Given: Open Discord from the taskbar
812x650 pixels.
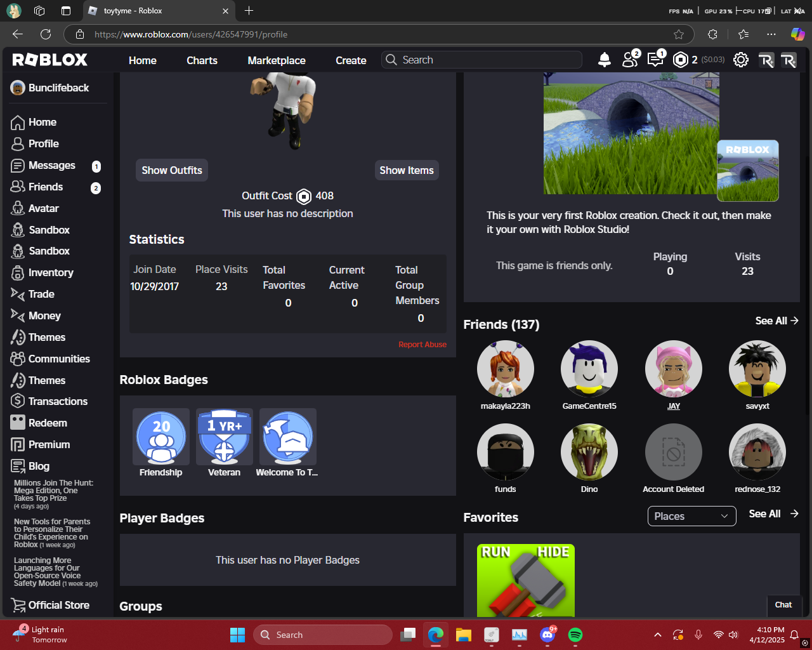Looking at the screenshot, I should (547, 635).
